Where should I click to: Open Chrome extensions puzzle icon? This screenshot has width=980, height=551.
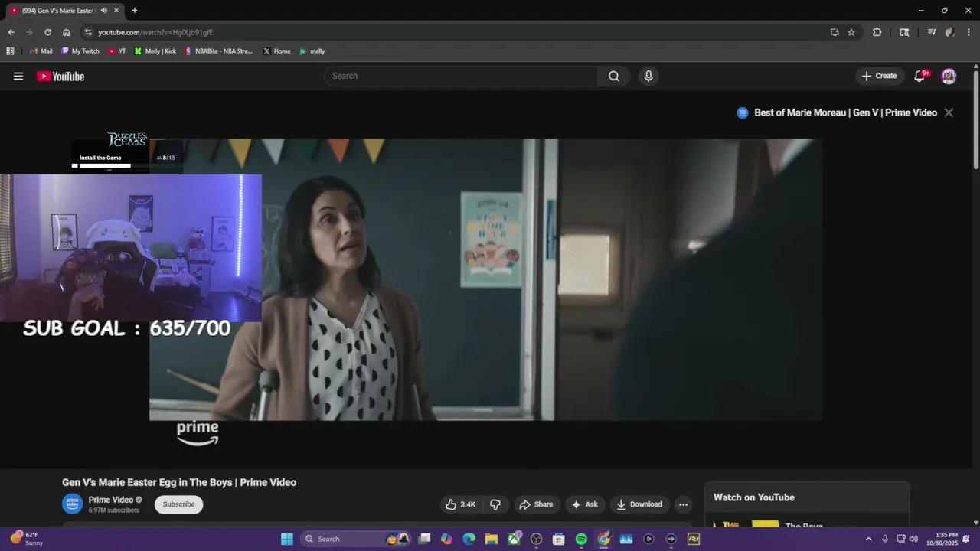tap(877, 32)
